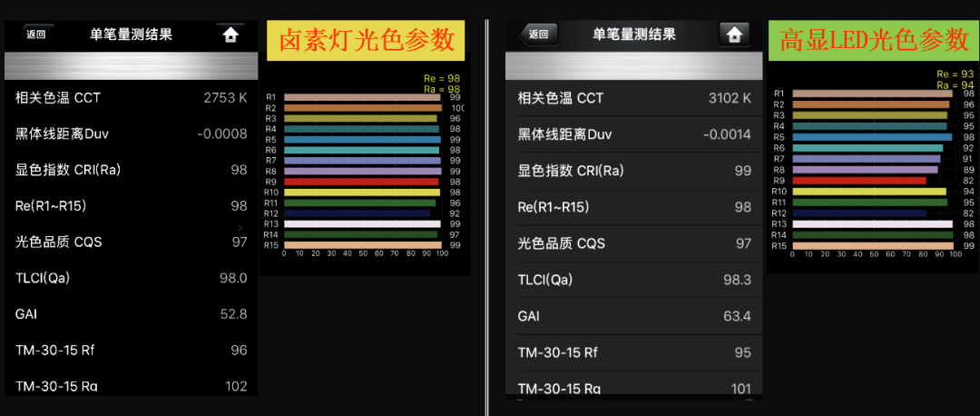
Task: Select the 光色品质 CQS row in the halogen panel
Action: 132,243
